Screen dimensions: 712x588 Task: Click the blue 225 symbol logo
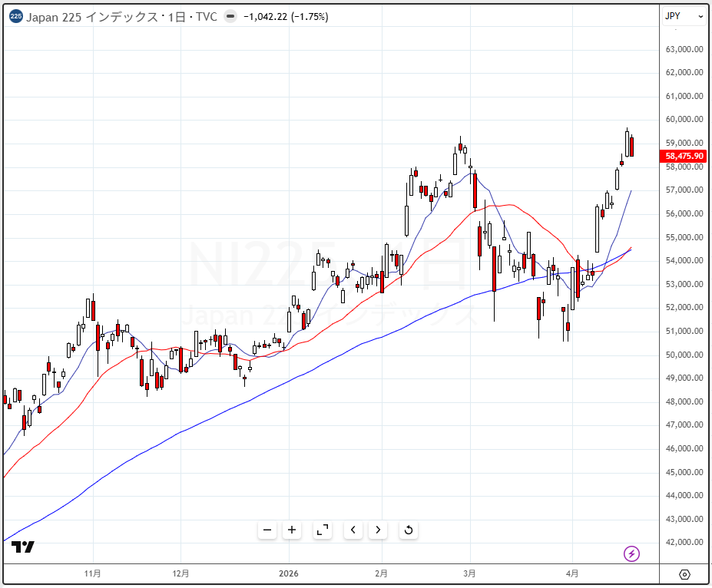(x=15, y=17)
